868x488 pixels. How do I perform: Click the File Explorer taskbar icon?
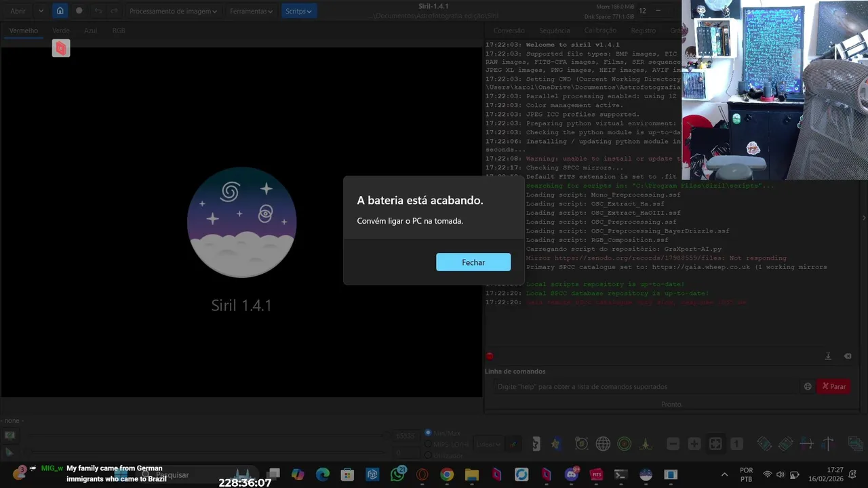tap(471, 474)
